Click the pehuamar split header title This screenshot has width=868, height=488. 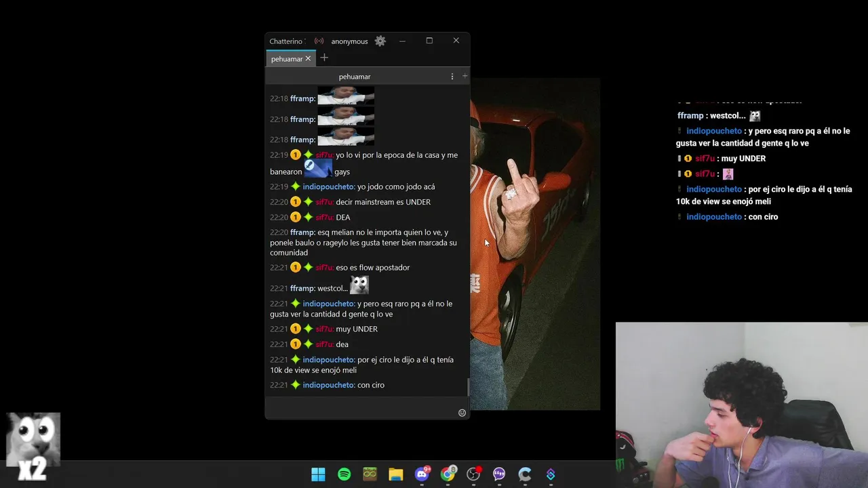(x=355, y=77)
